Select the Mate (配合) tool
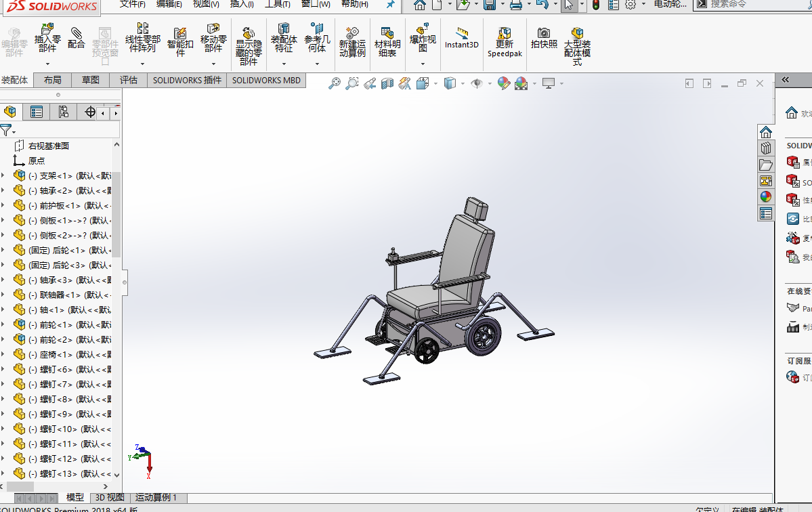 (x=76, y=37)
